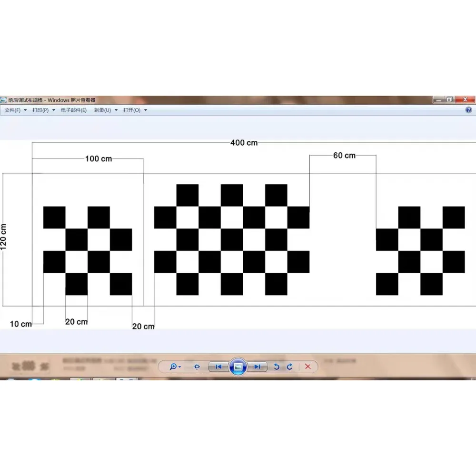Click the Photo Viewer title bar icon
This screenshot has height=476, width=476.
pos(3,100)
